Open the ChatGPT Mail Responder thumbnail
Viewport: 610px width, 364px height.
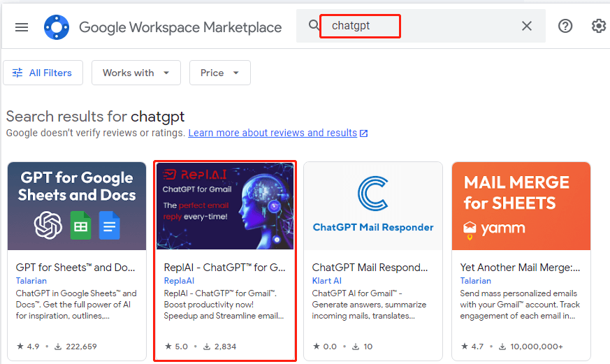coord(373,205)
